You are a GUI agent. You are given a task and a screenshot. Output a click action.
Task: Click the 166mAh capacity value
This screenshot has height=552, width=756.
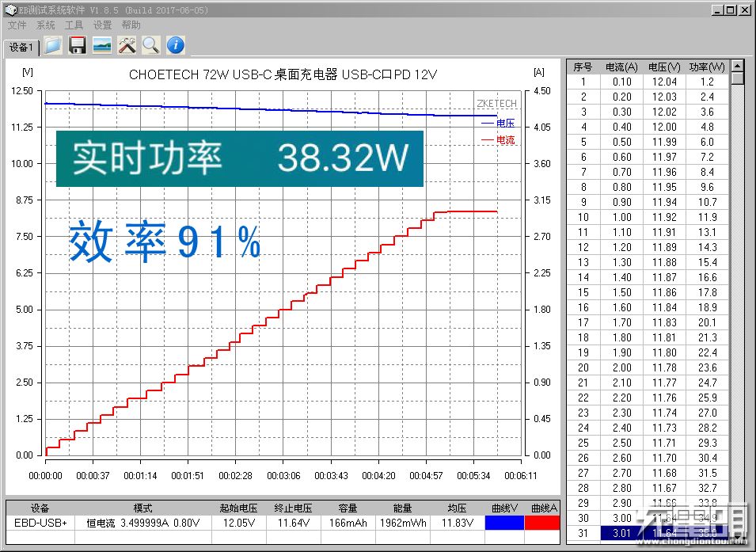pos(348,523)
